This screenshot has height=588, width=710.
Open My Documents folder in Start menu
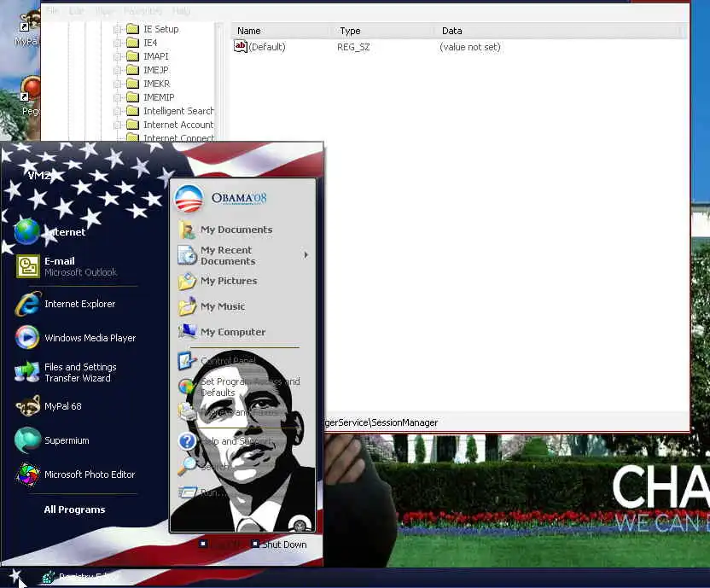click(225, 230)
